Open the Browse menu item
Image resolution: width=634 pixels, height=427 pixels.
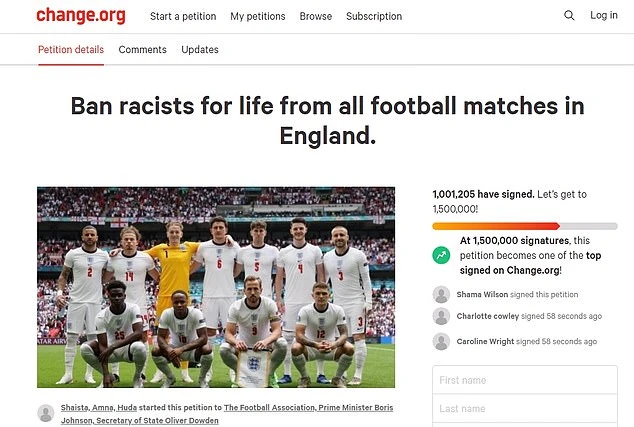[316, 17]
